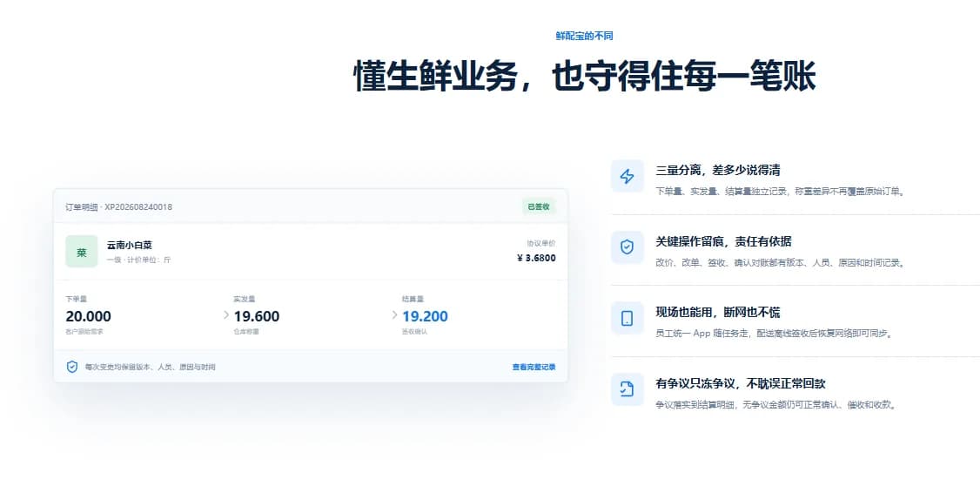
Task: Click the 仓库称重 caption
Action: pos(246,332)
